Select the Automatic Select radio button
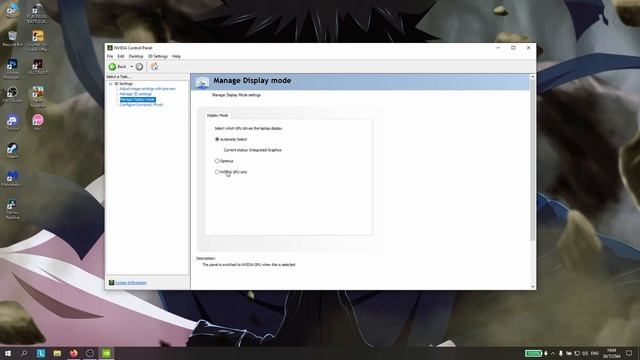The height and width of the screenshot is (360, 640). [217, 139]
